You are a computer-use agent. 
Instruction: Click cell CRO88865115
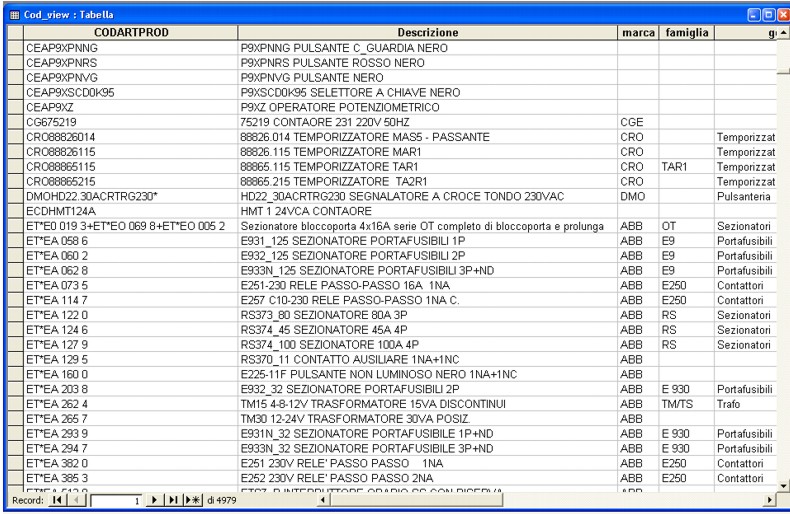(x=131, y=167)
